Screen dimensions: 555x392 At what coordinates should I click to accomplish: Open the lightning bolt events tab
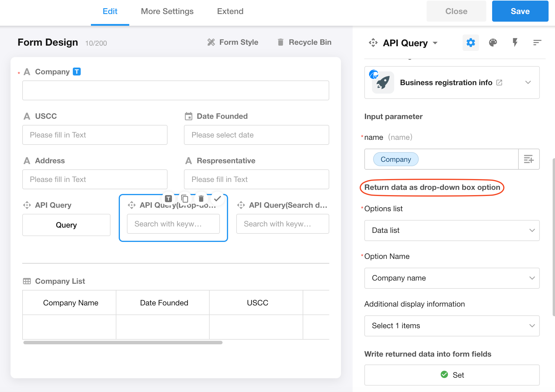click(x=515, y=43)
